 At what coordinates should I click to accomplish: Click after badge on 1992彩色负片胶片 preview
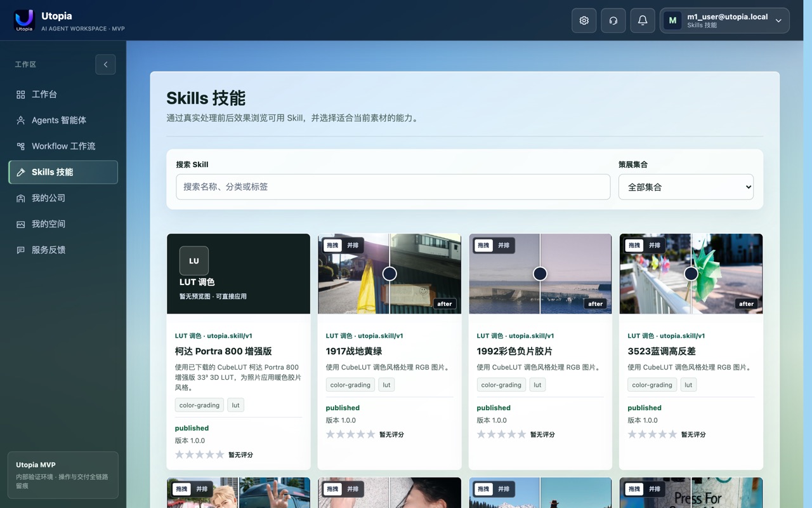coord(596,304)
